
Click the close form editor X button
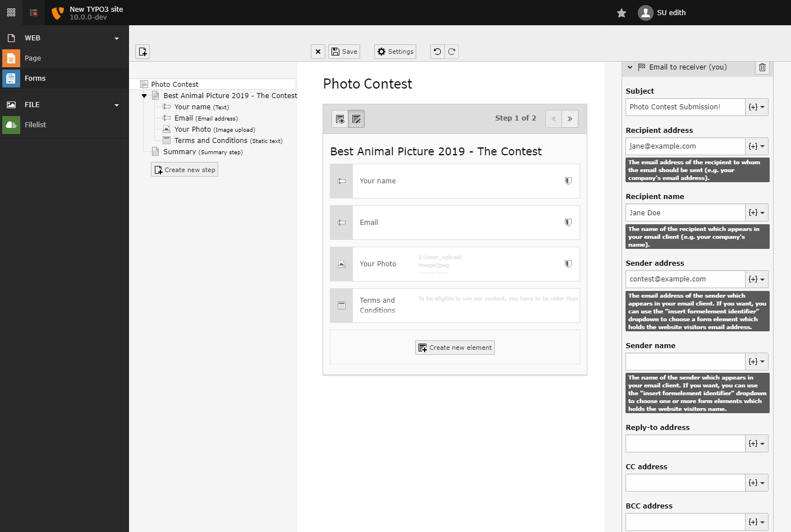(318, 52)
